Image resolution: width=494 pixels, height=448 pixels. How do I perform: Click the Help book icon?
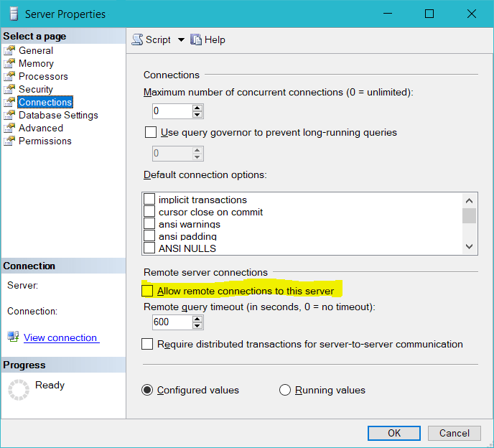[x=195, y=39]
